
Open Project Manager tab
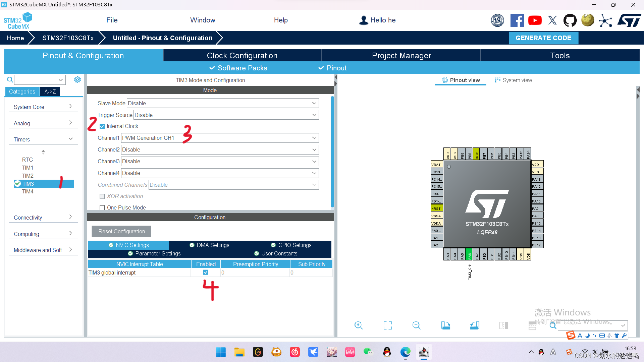[x=401, y=55]
